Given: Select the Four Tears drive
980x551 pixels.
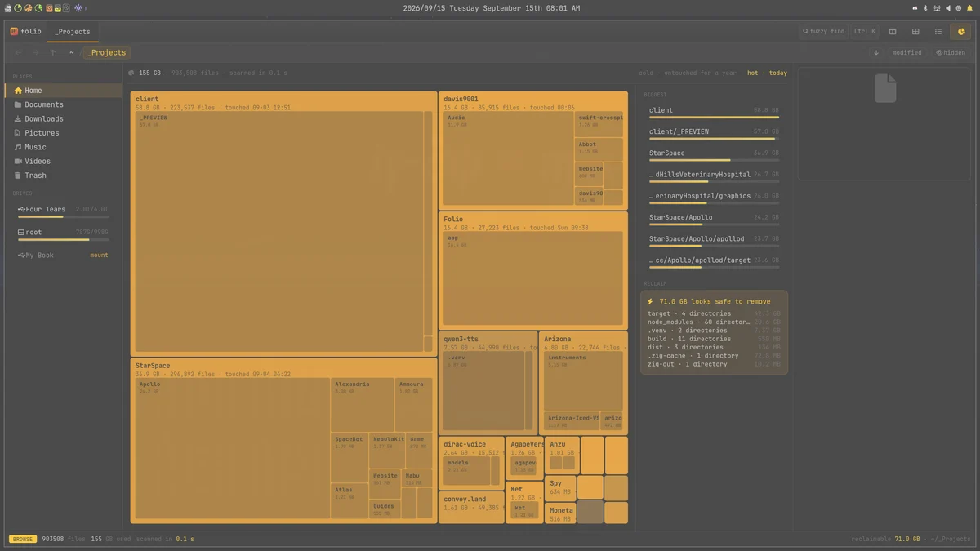Looking at the screenshot, I should (x=63, y=211).
